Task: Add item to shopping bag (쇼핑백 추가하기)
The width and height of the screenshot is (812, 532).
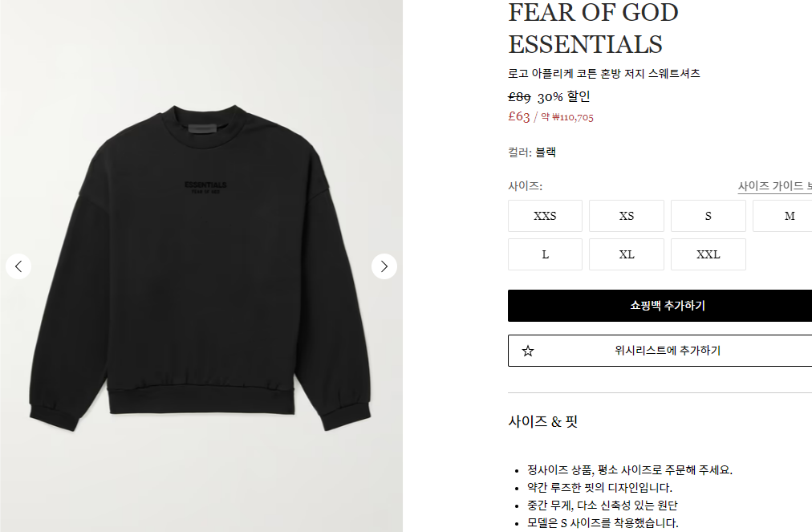Action: tap(660, 306)
